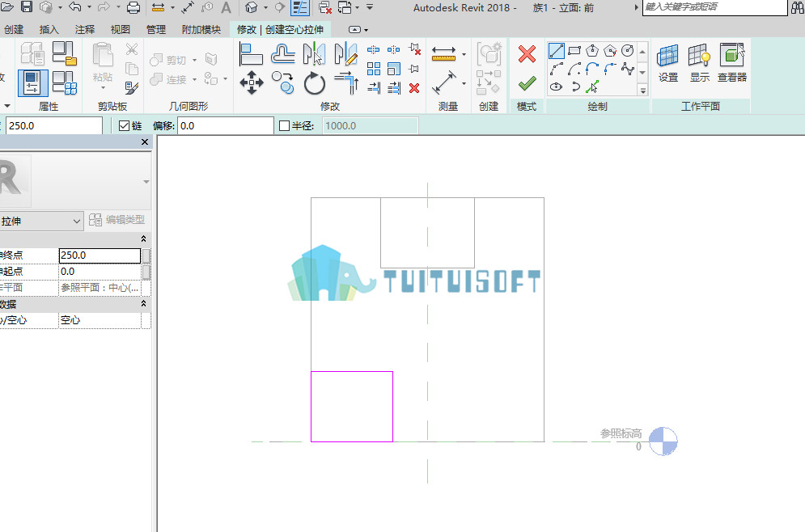Open the measure tool dropdown arrow
This screenshot has height=532, width=805.
click(464, 54)
